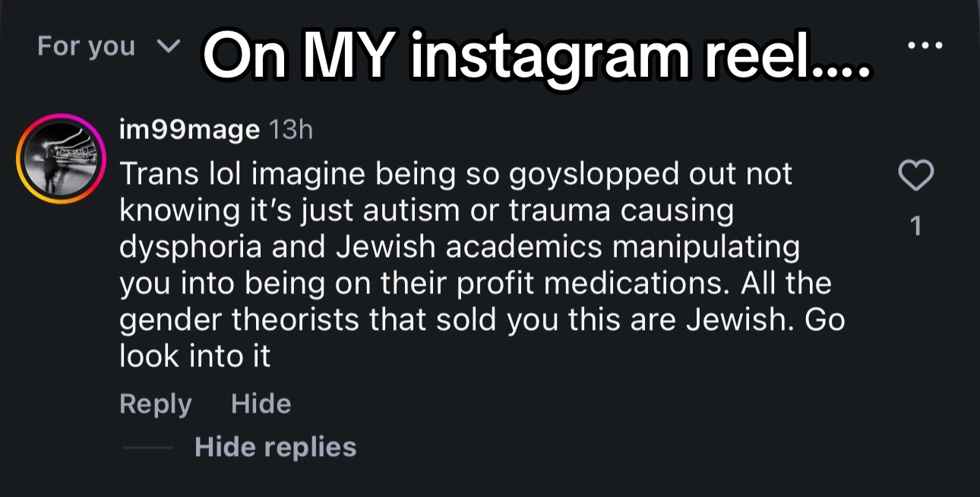
Task: Click the chevron beside For you
Action: tap(168, 47)
